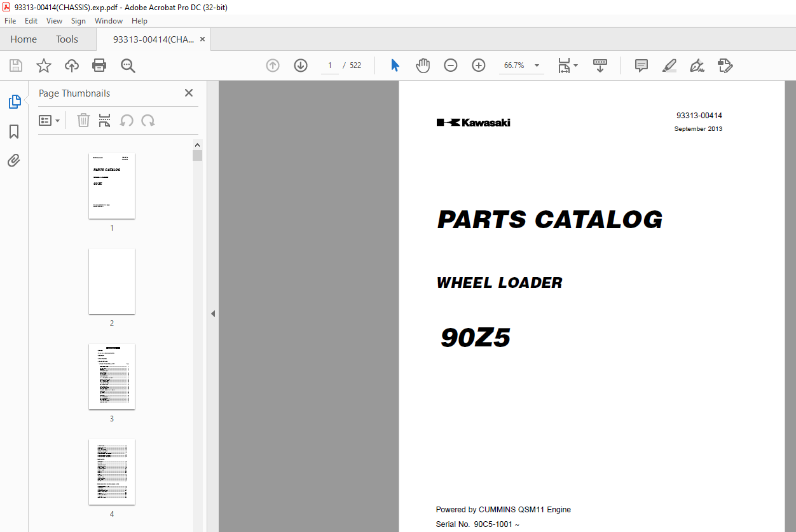
Task: Click the PARTS CATALOG title text
Action: point(550,220)
